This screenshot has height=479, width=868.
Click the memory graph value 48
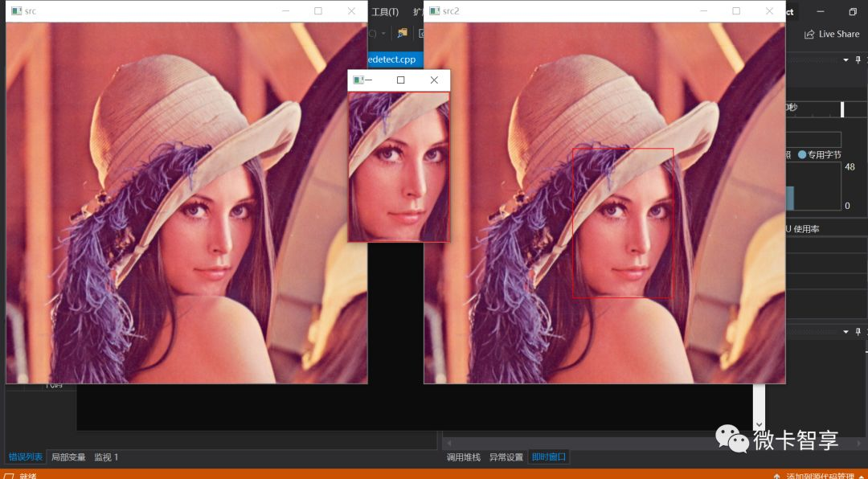point(850,166)
